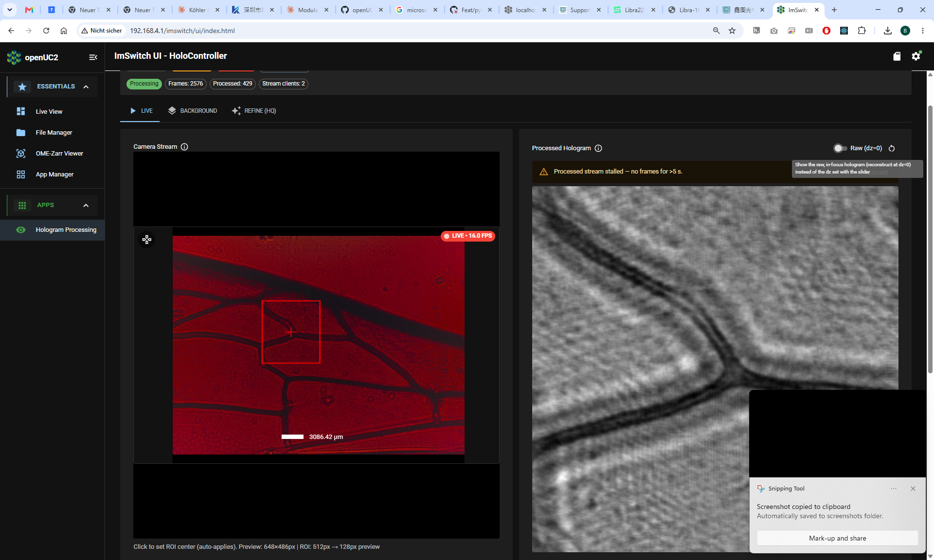Click the Frames: 2576 chip
This screenshot has width=934, height=560.
click(x=185, y=84)
